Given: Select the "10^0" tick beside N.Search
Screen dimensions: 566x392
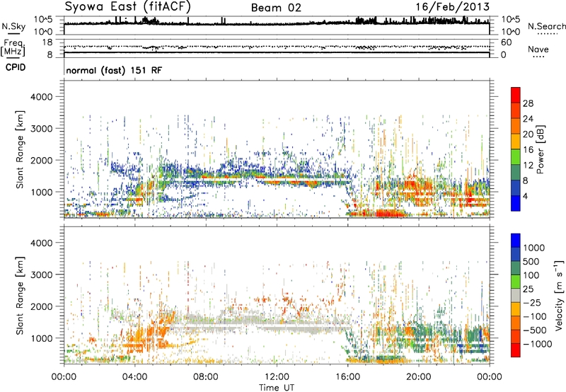Looking at the screenshot, I should (x=510, y=32).
